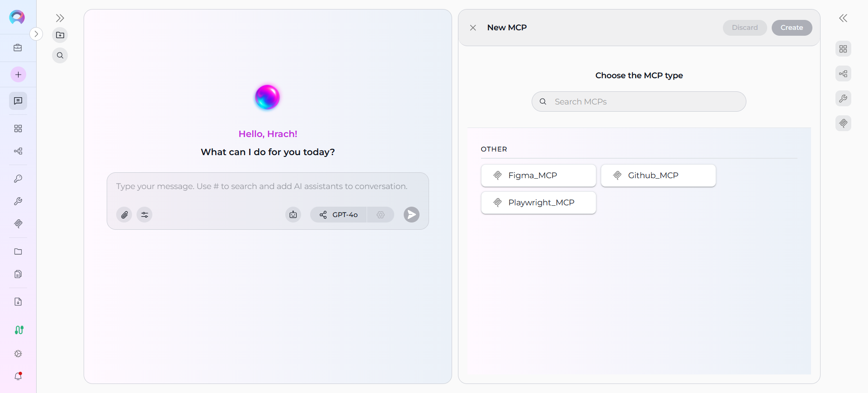This screenshot has width=868, height=393.
Task: Select the Figma_MCP type
Action: [538, 175]
